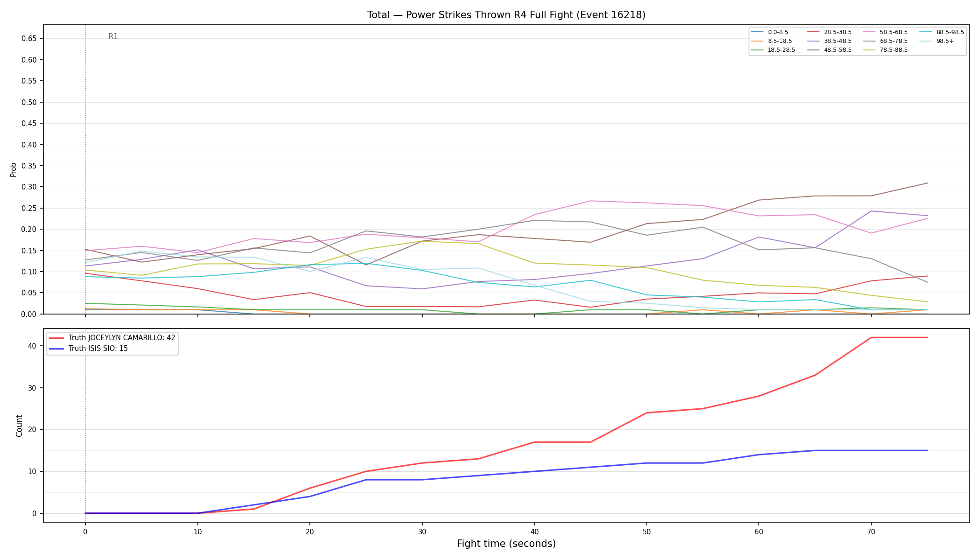Click the 0.00 tick on Prob axis

pos(29,314)
